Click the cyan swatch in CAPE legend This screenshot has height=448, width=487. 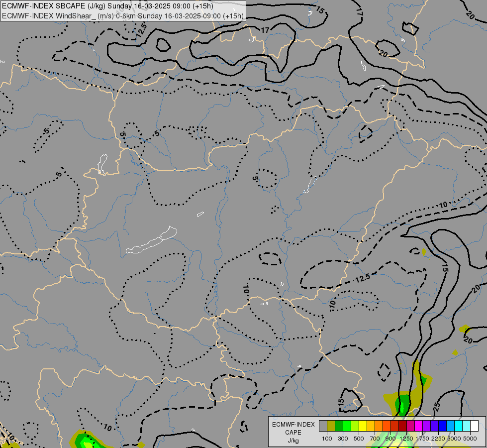pos(459,426)
